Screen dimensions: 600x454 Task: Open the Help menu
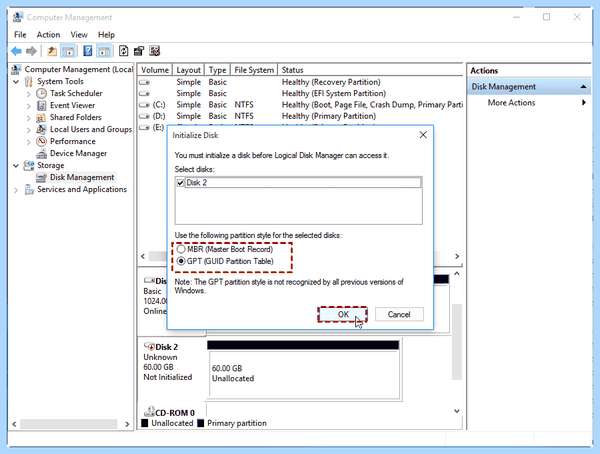coord(106,35)
